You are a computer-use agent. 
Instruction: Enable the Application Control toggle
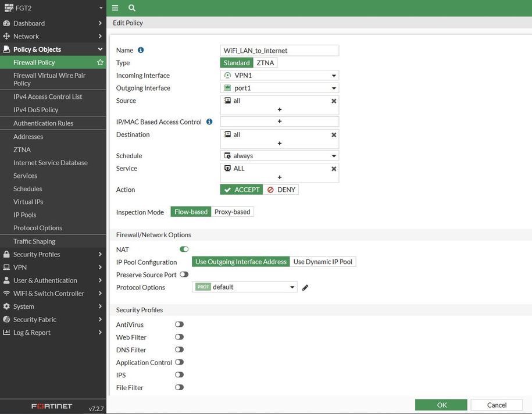[179, 362]
